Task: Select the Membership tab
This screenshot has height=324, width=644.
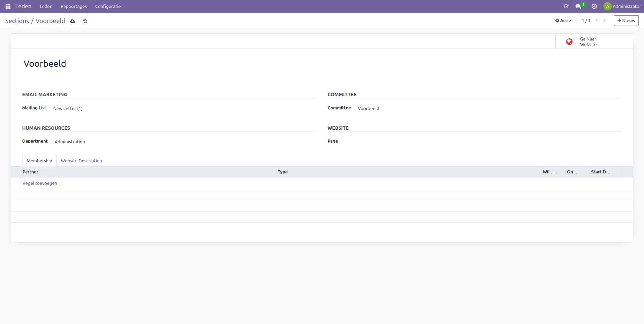Action: point(39,161)
